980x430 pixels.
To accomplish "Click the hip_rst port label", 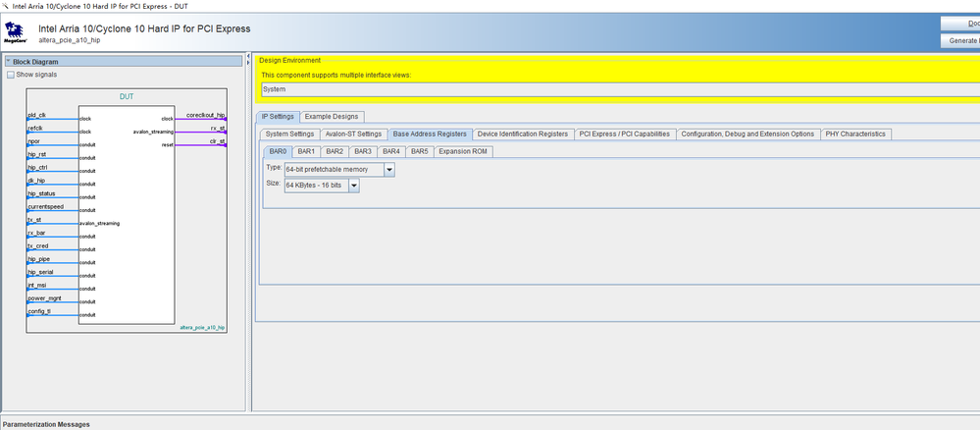I will [x=37, y=154].
